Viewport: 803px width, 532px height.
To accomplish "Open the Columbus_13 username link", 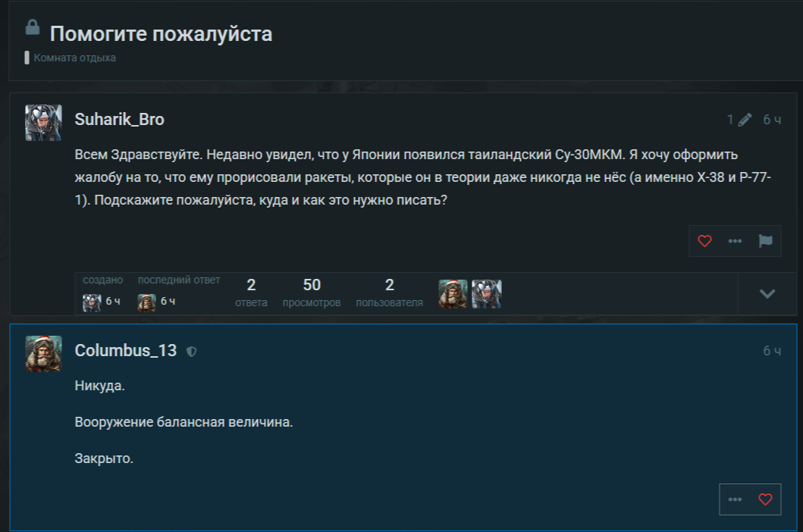I will tap(126, 350).
